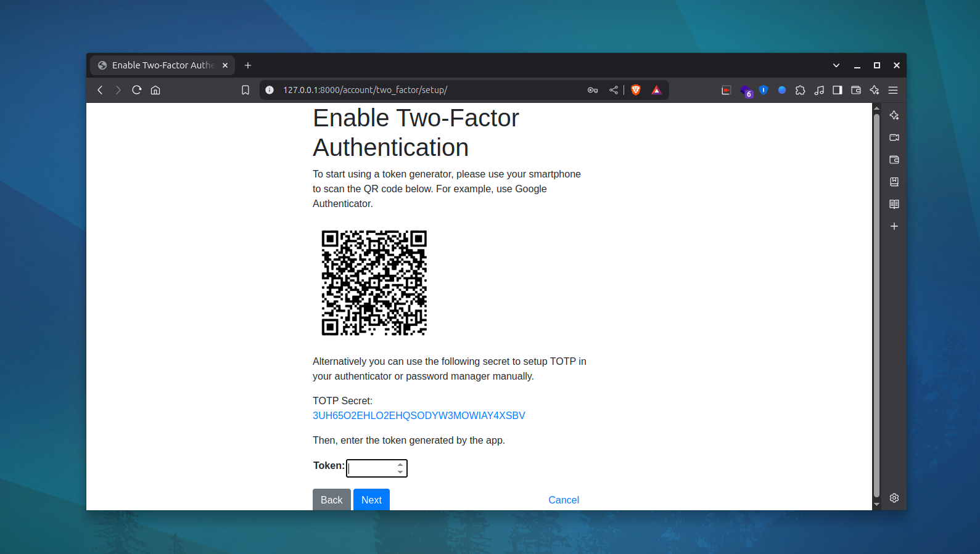
Task: Open the bookmarks panel in the sidebar
Action: (894, 182)
